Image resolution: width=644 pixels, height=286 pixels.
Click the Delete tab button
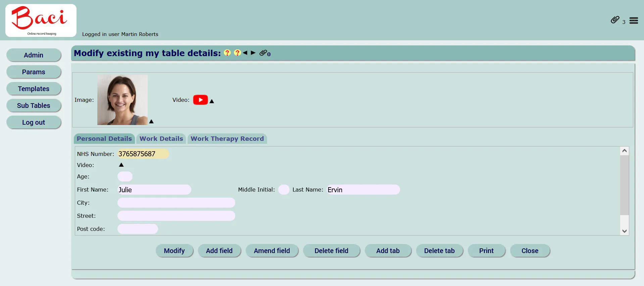[x=440, y=251]
